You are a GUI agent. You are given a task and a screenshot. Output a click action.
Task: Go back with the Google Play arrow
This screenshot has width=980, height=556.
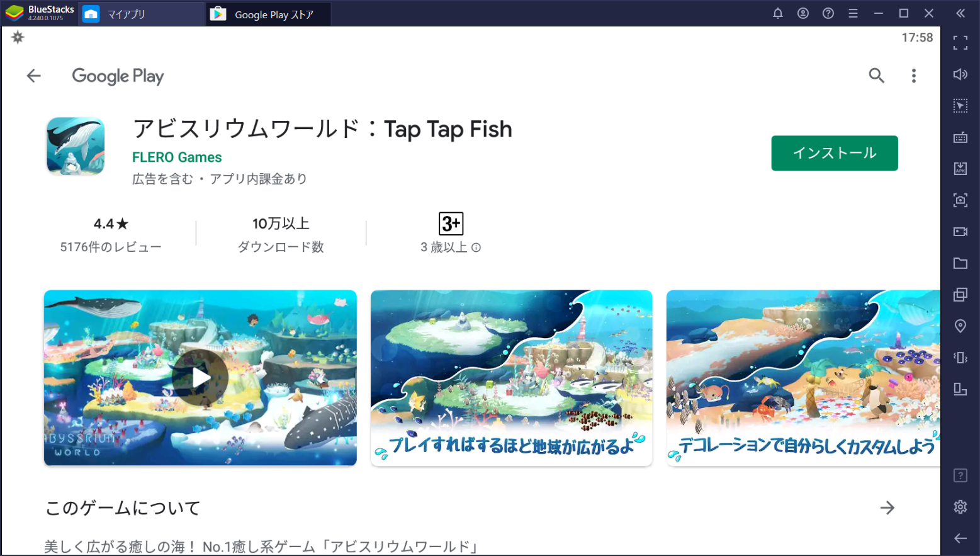[33, 76]
